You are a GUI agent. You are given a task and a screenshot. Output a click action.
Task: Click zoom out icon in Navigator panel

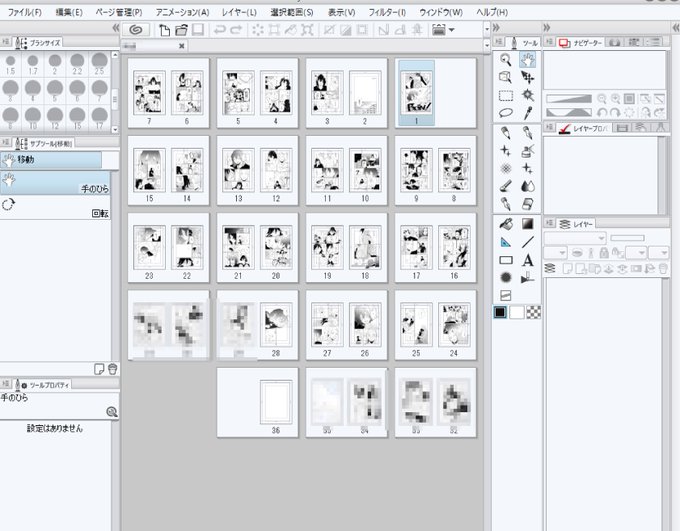602,99
